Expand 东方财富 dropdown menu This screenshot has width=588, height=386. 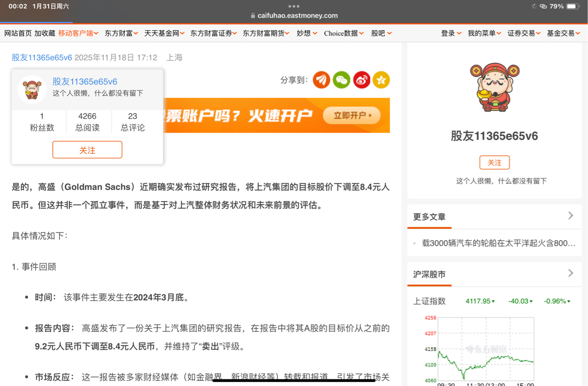[122, 33]
